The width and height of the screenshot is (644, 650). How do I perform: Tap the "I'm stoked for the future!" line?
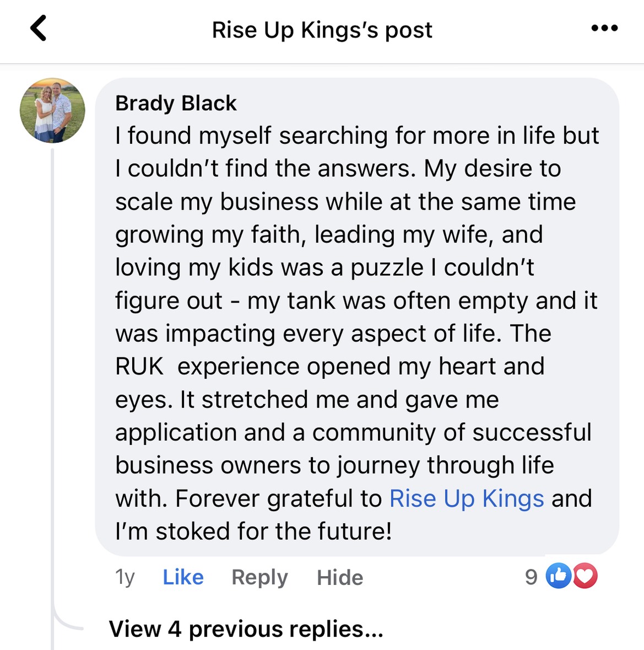(x=253, y=531)
